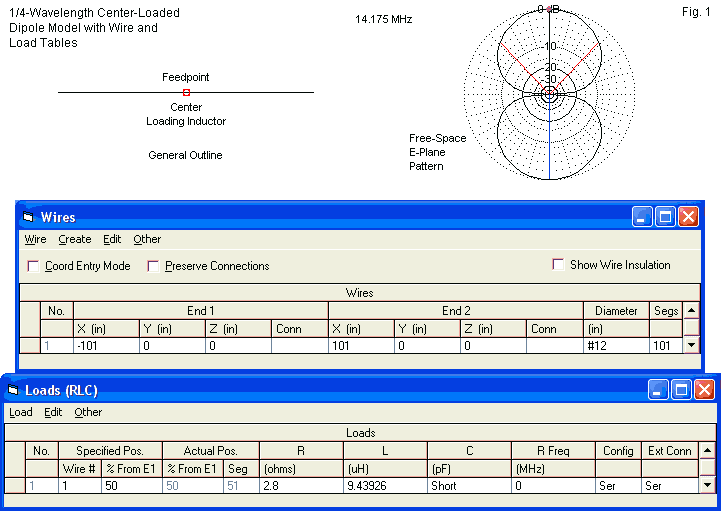This screenshot has height=511, width=721.
Task: Open Edit menu in Loads window
Action: (x=53, y=412)
